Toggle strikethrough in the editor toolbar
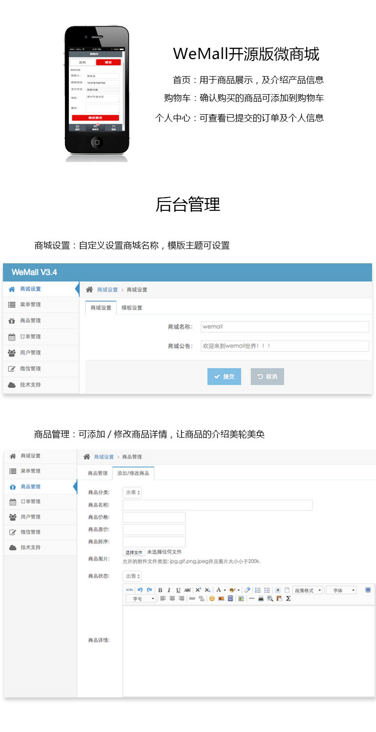376x732 pixels. (187, 590)
